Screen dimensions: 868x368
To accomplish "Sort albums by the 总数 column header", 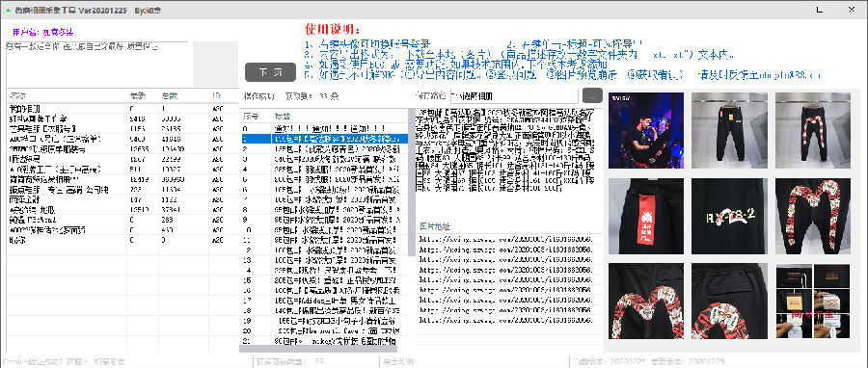I will [x=184, y=95].
